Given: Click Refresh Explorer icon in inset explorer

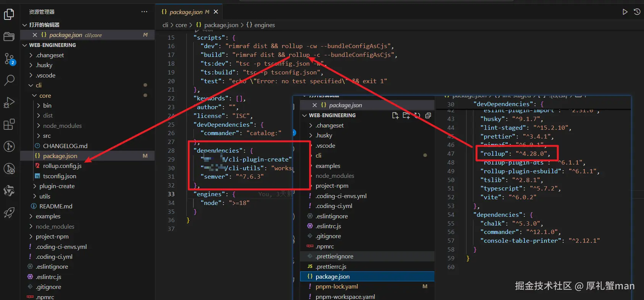Looking at the screenshot, I should 417,115.
